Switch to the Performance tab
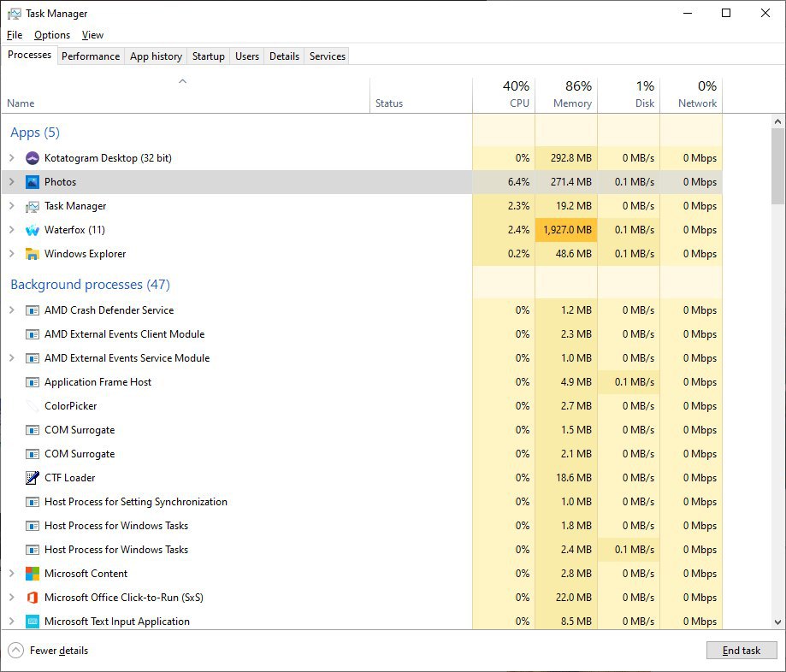Viewport: 786px width, 672px height. click(91, 56)
